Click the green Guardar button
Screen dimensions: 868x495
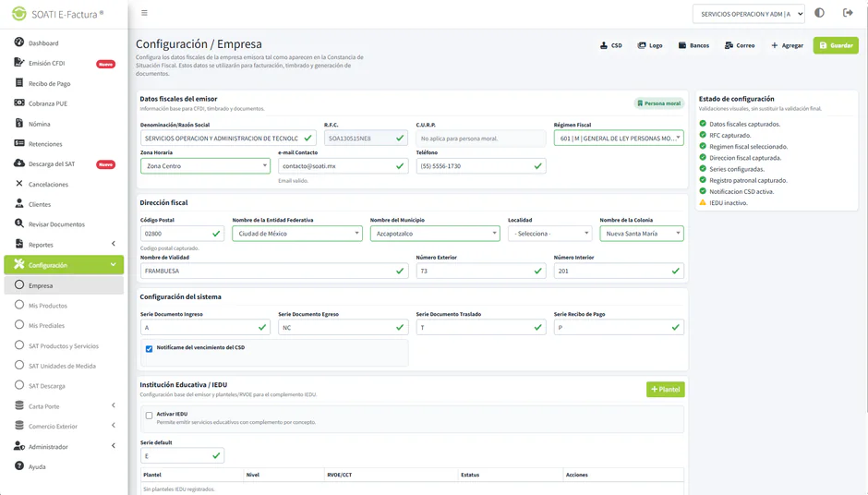click(836, 45)
